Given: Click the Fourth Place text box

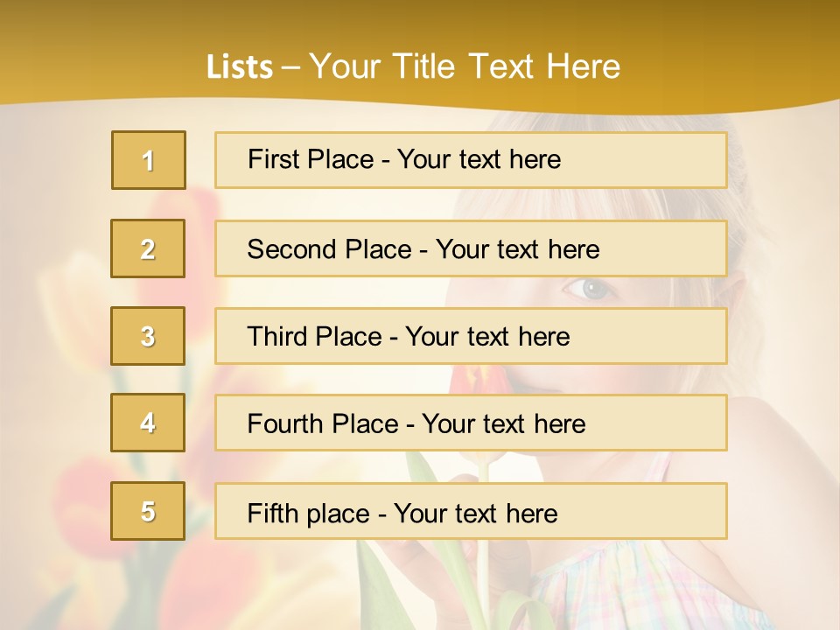Looking at the screenshot, I should point(471,423).
